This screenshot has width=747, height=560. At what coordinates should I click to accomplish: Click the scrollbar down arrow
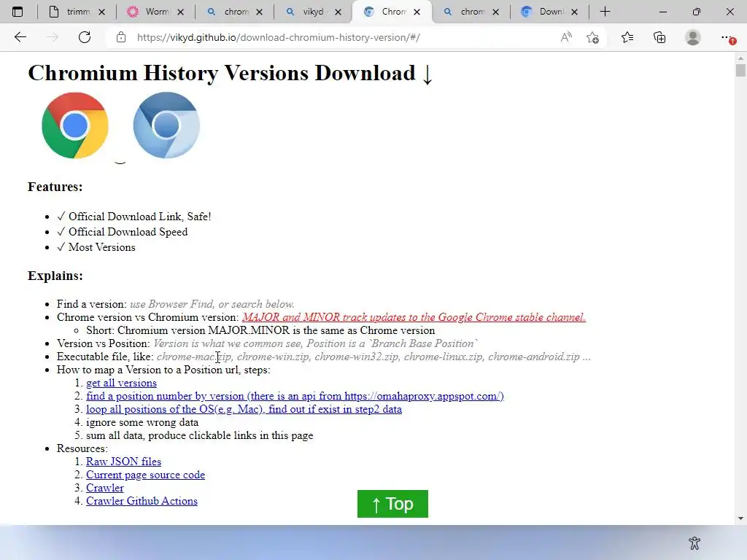click(740, 518)
